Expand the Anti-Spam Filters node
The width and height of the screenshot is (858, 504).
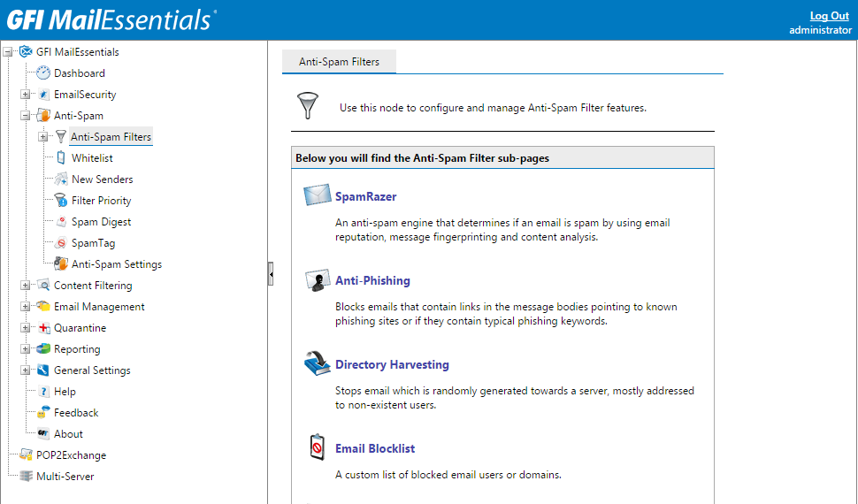[42, 137]
